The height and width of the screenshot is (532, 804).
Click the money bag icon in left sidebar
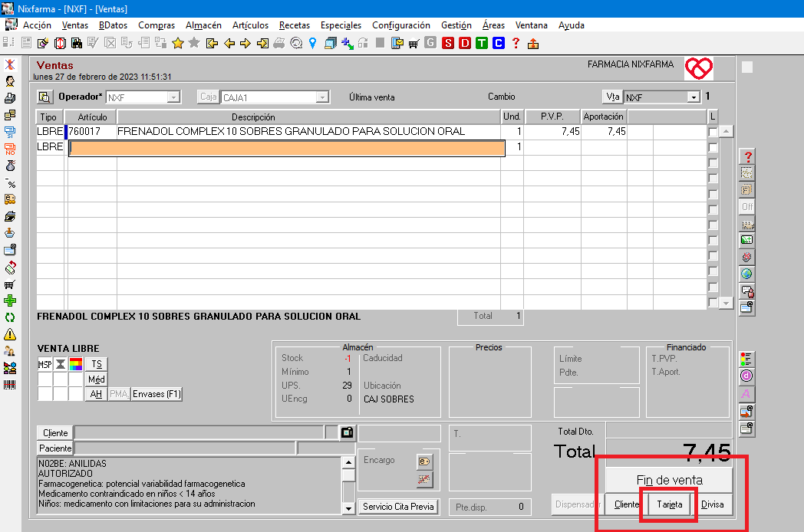(x=10, y=166)
